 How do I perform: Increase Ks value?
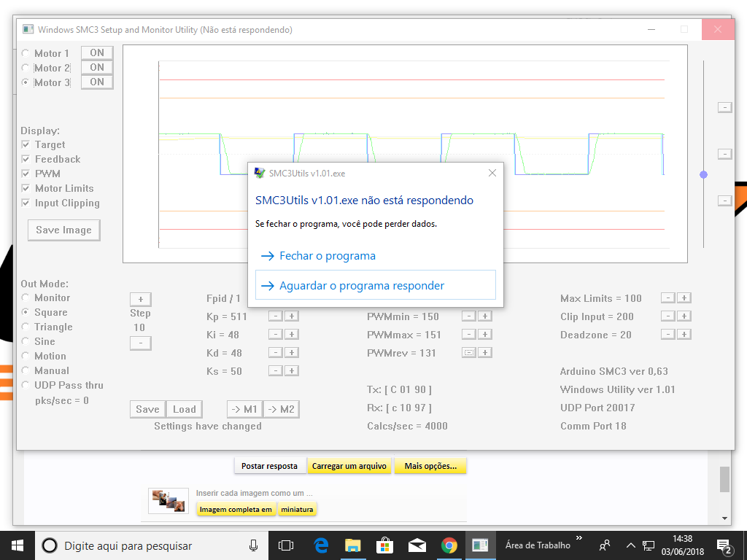pyautogui.click(x=292, y=370)
